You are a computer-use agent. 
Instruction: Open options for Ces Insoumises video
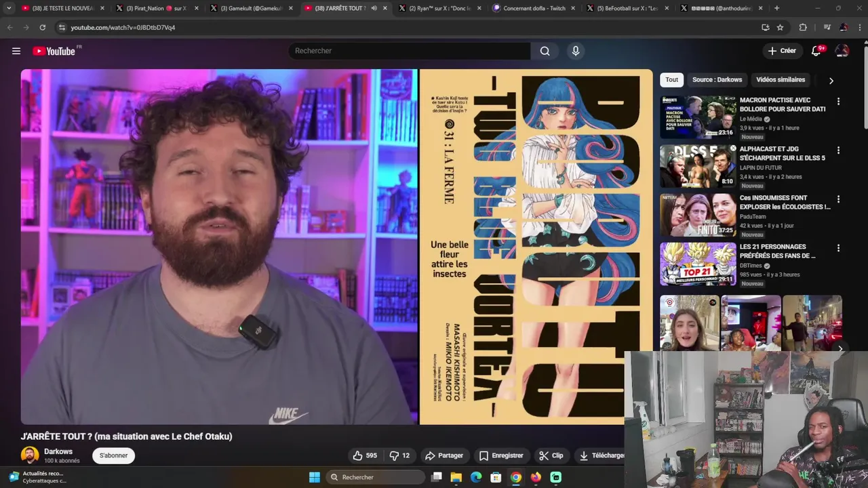(838, 199)
